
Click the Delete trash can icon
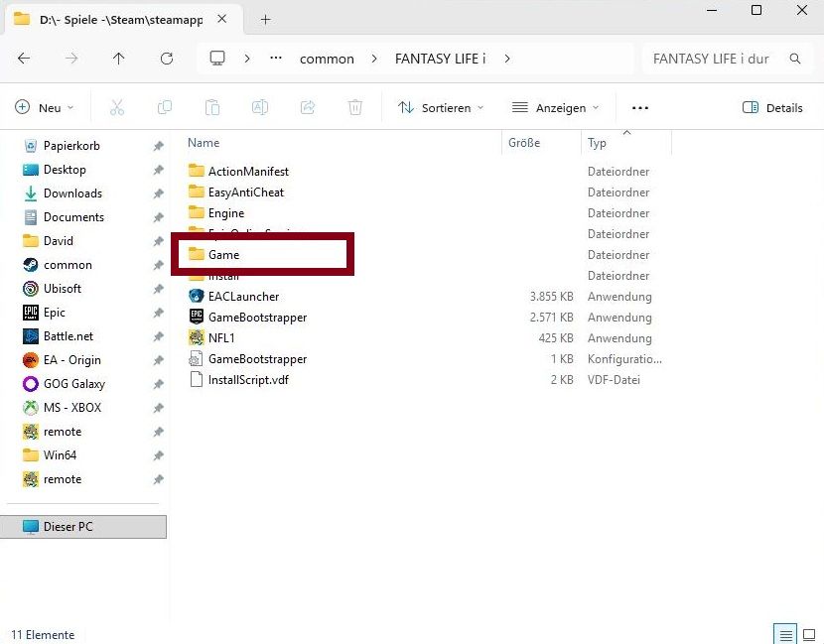[355, 108]
